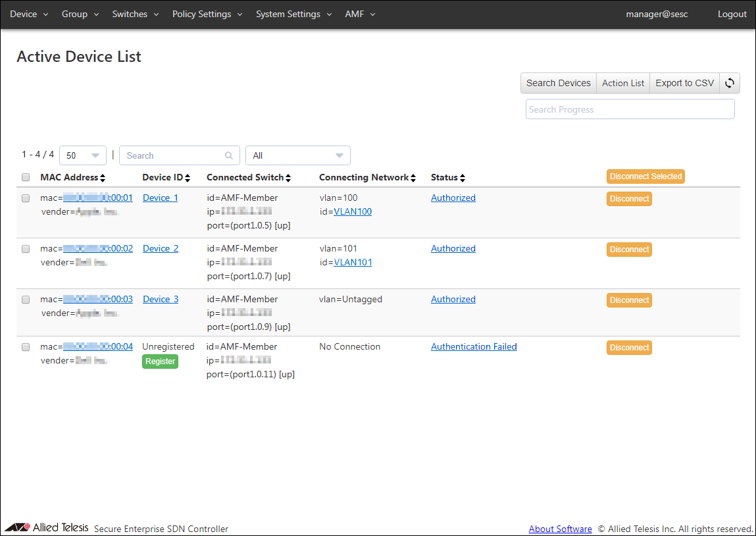Sort the list by Device ID arrows
The image size is (756, 536).
[188, 178]
